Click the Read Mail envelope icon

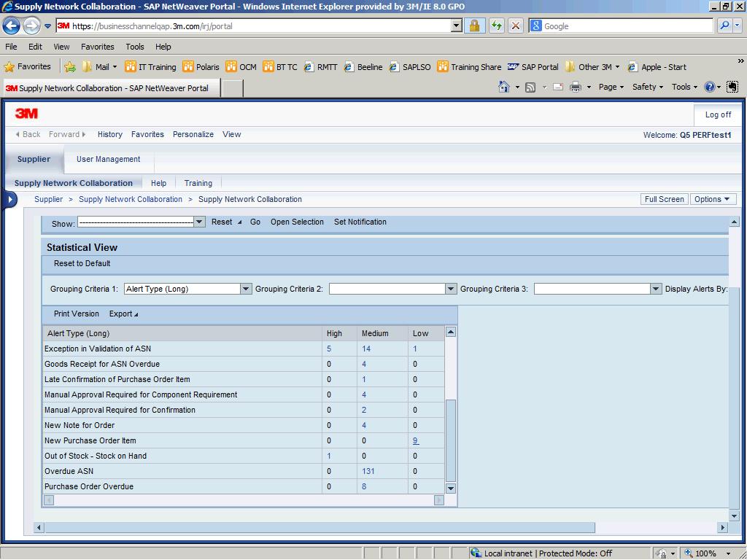pyautogui.click(x=558, y=87)
